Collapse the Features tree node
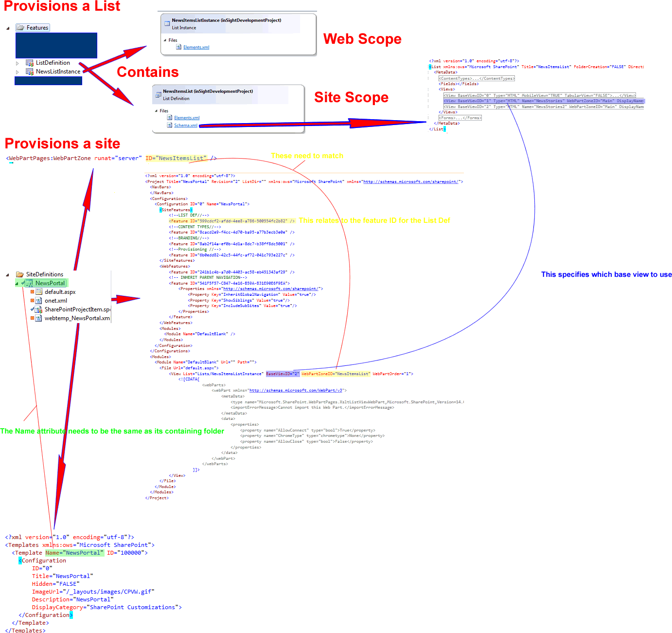 tap(8, 28)
